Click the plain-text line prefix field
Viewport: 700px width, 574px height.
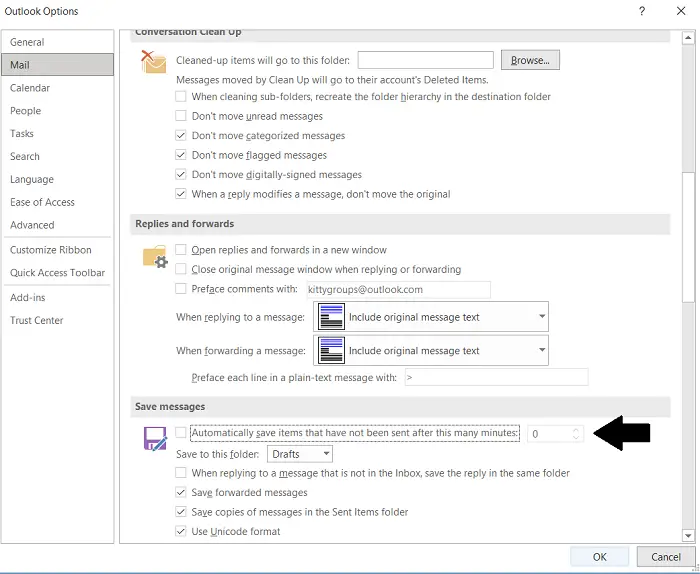496,377
